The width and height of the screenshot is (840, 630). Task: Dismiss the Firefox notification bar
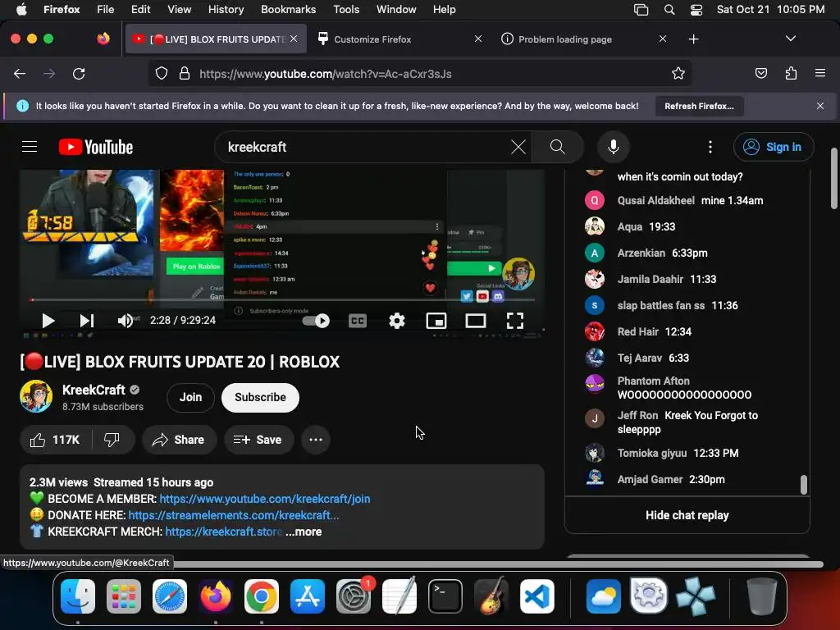820,106
